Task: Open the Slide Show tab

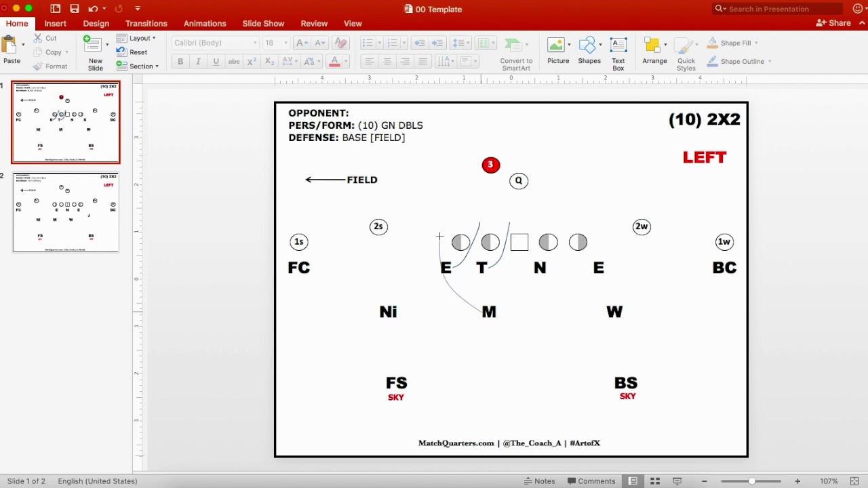Action: [x=264, y=23]
